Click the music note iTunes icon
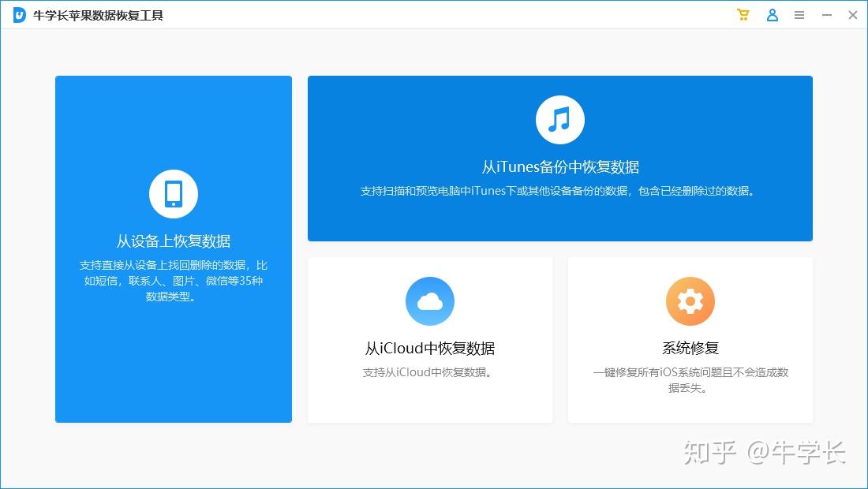Viewport: 868px width, 489px height. 559,119
